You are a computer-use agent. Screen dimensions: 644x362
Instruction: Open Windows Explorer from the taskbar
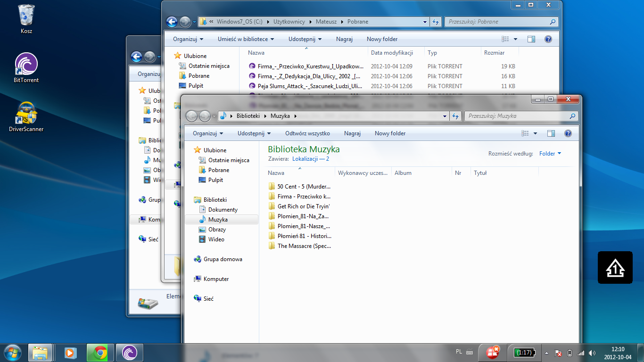coord(40,353)
